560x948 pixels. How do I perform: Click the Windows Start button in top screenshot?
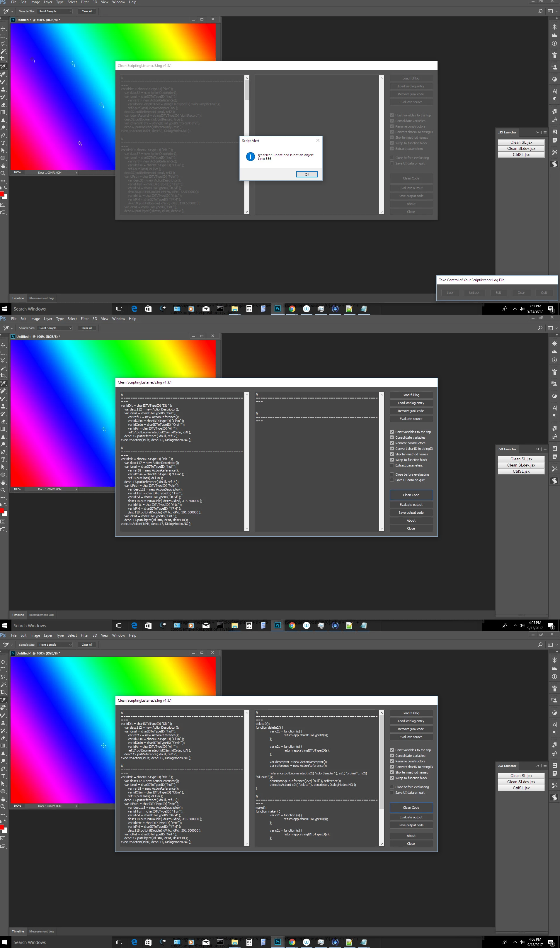tap(4, 309)
